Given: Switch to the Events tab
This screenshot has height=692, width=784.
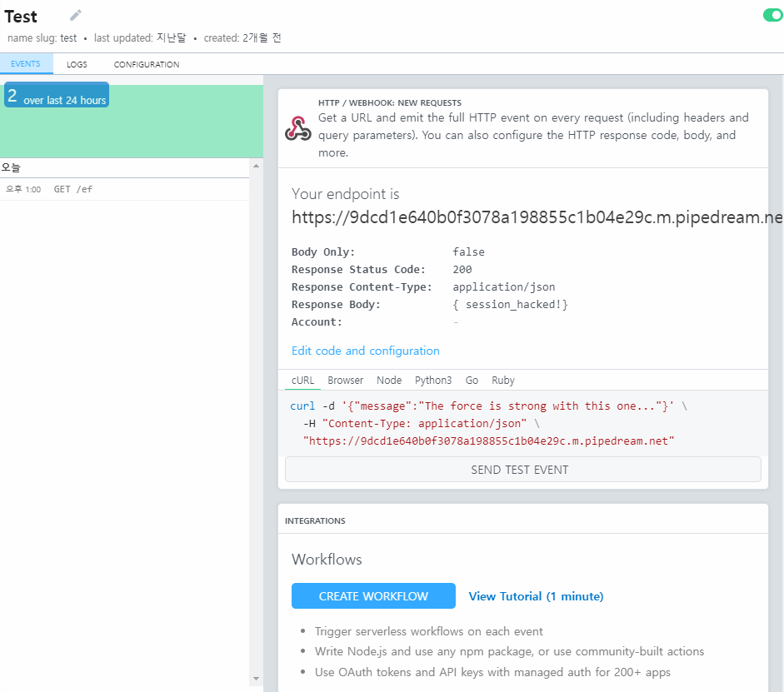Looking at the screenshot, I should (26, 64).
